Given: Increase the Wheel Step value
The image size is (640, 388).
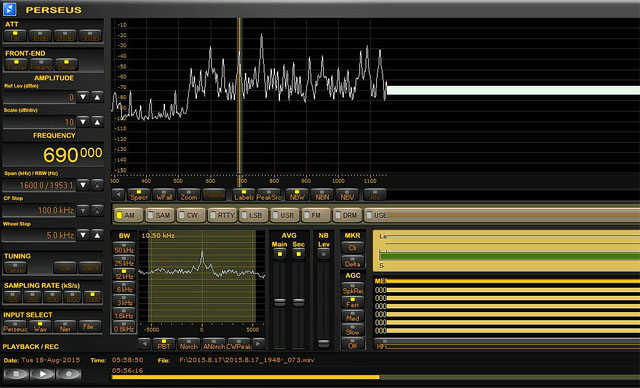Looking at the screenshot, I should coord(97,235).
